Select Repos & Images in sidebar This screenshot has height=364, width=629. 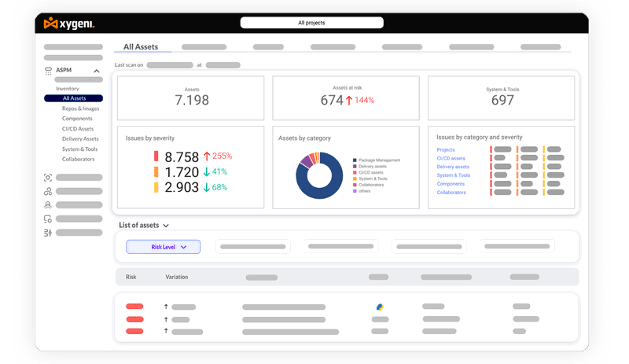click(x=81, y=108)
